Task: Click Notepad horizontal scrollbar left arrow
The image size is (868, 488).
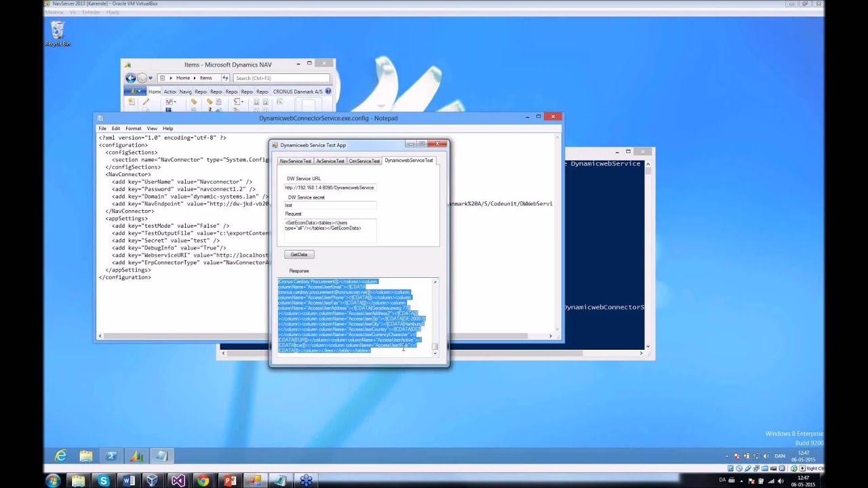Action: (x=101, y=336)
